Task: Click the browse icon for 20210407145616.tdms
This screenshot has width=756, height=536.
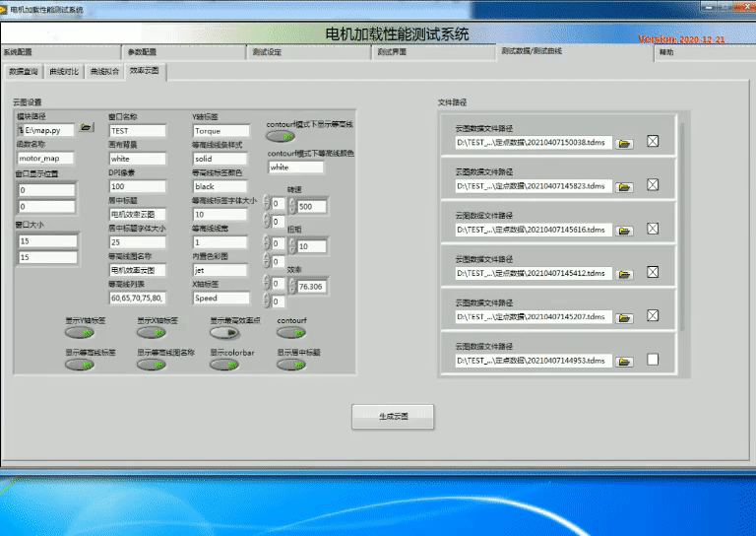Action: pos(623,230)
